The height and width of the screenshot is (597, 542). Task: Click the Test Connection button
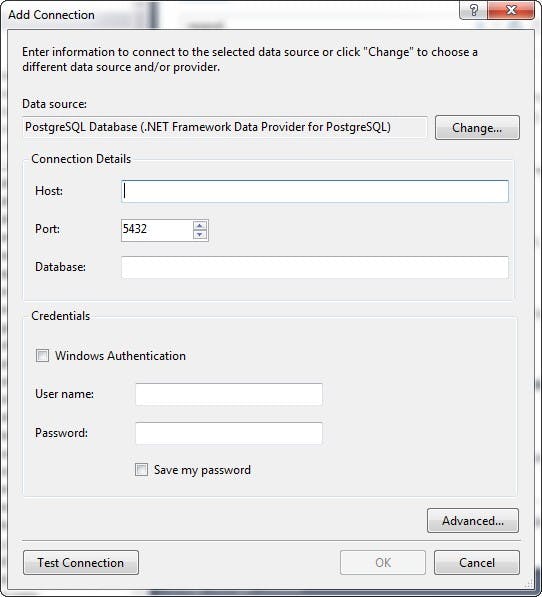[81, 562]
